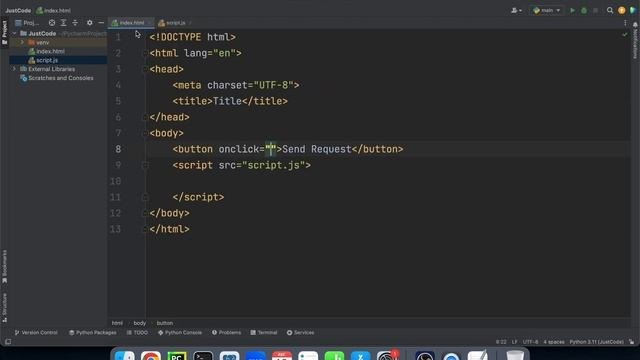Click the select opened file target icon

pyautogui.click(x=52, y=23)
